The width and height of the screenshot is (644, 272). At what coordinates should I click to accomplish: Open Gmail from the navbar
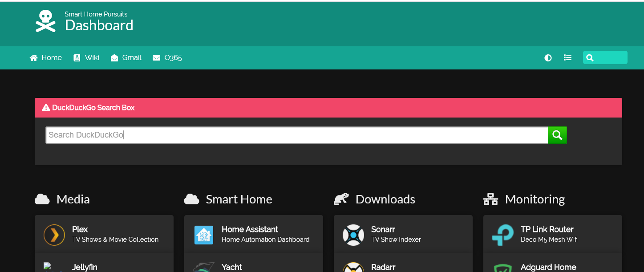pyautogui.click(x=126, y=57)
